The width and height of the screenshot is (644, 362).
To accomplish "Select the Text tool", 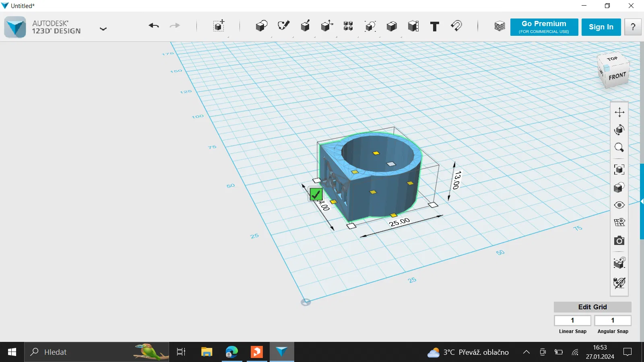I will click(435, 27).
